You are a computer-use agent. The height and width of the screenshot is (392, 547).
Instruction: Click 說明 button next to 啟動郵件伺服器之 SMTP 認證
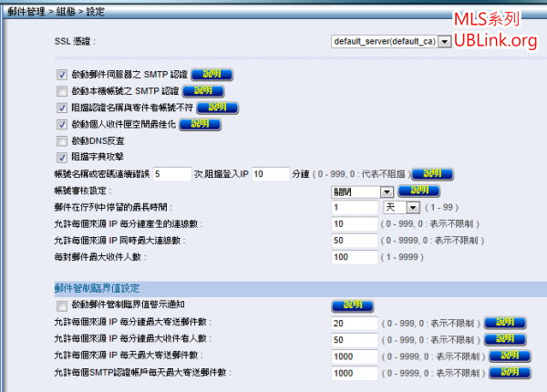point(211,75)
